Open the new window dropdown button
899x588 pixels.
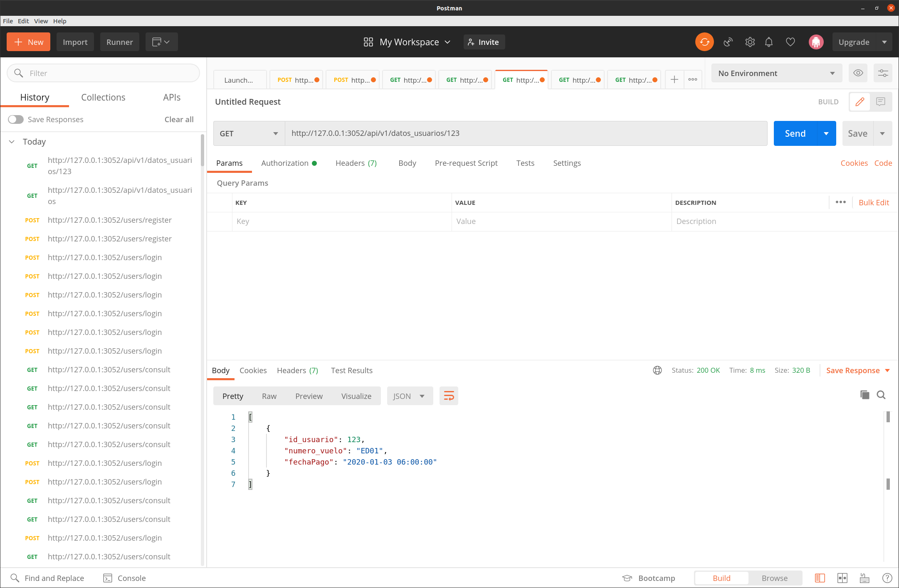pos(161,42)
